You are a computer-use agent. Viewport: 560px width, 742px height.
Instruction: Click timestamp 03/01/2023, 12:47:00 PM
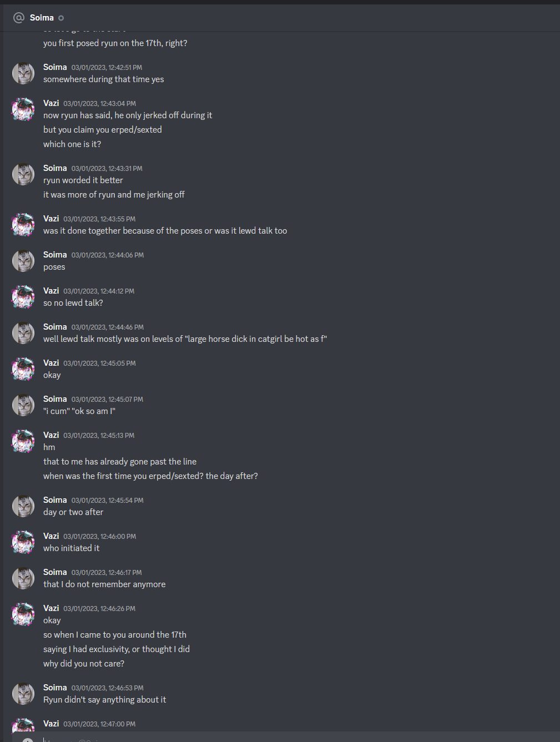tap(99, 724)
